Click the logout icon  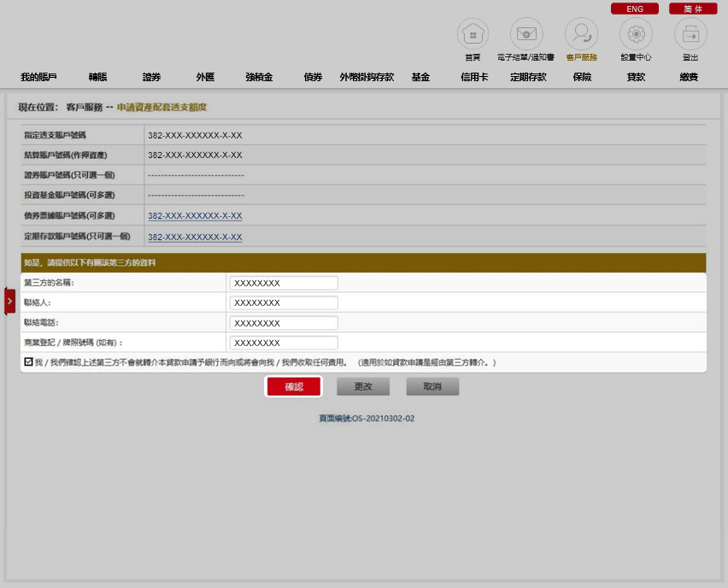click(690, 34)
